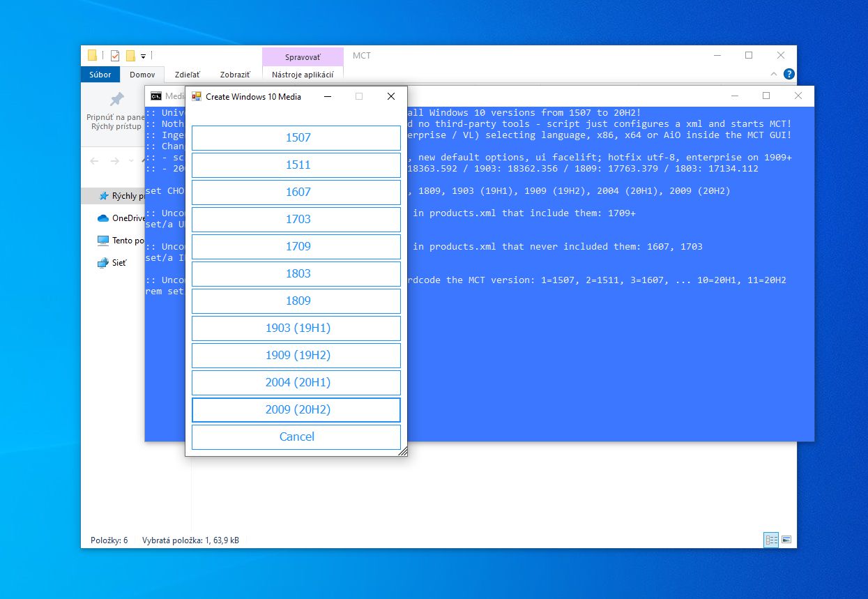Screen dimensions: 868x599
Task: Click the New folder icon in quick access toolbar
Action: click(x=130, y=56)
